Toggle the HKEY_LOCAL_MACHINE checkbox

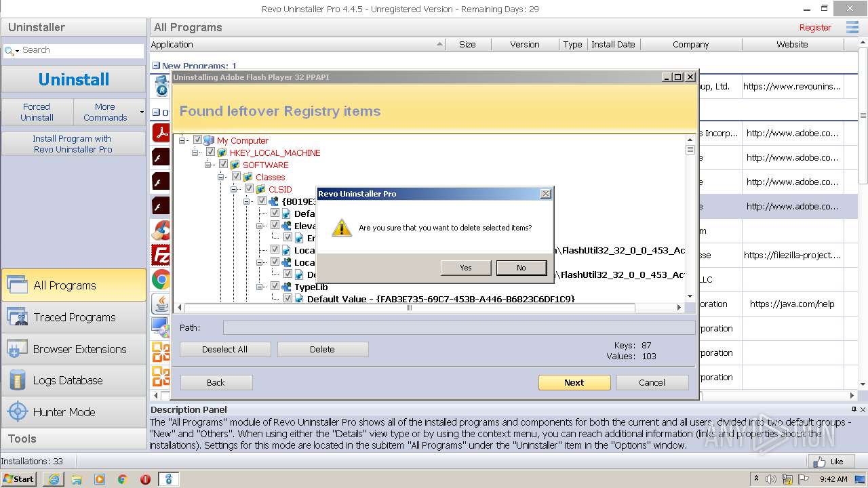pos(210,152)
